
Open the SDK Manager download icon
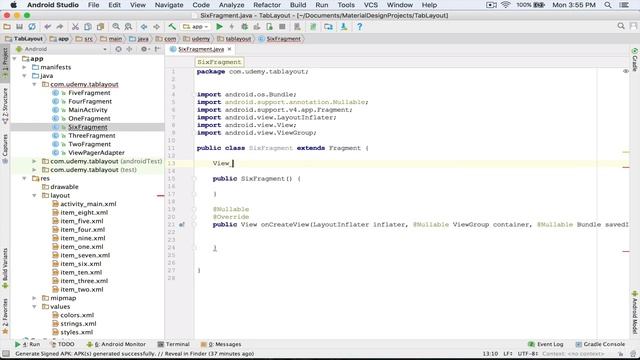coord(344,27)
